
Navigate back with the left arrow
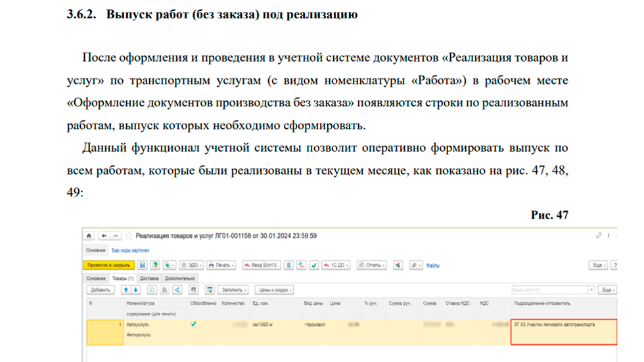point(104,236)
